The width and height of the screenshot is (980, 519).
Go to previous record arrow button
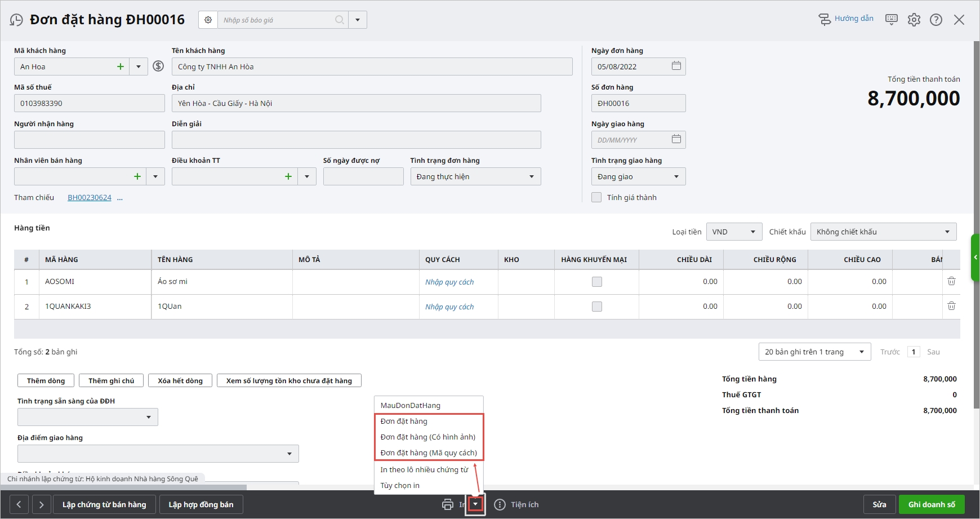point(19,504)
